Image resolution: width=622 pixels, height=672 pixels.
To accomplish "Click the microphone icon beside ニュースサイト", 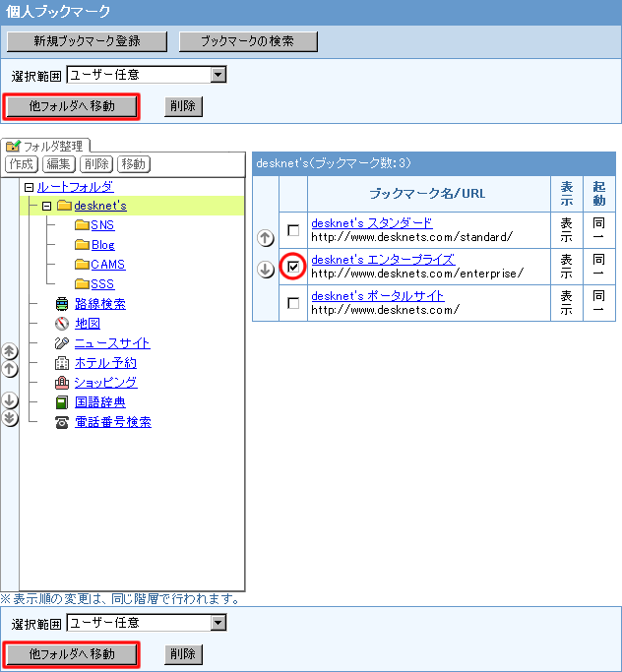I will pos(62,343).
